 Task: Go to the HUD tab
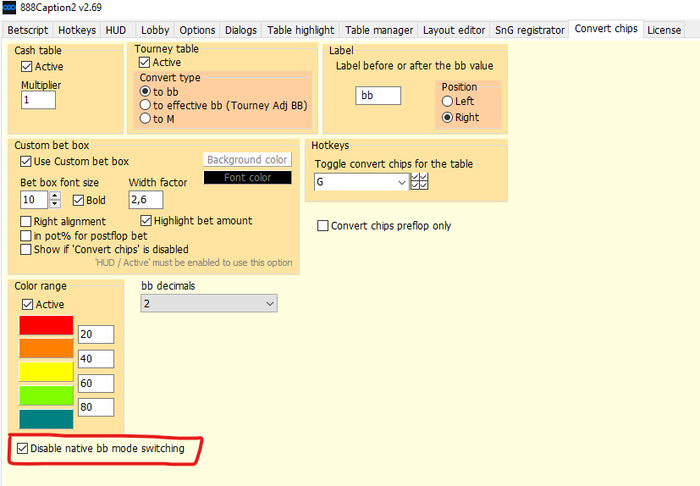coord(116,30)
